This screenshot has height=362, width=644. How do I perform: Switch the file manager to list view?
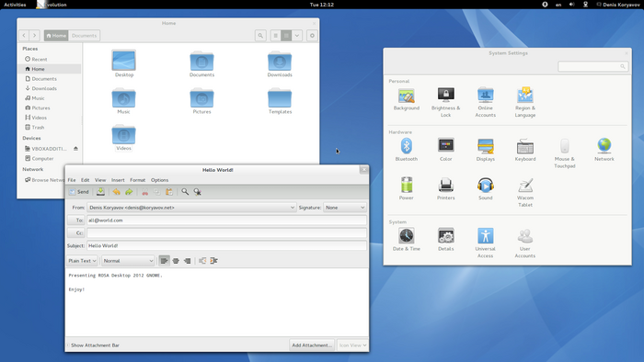point(276,36)
